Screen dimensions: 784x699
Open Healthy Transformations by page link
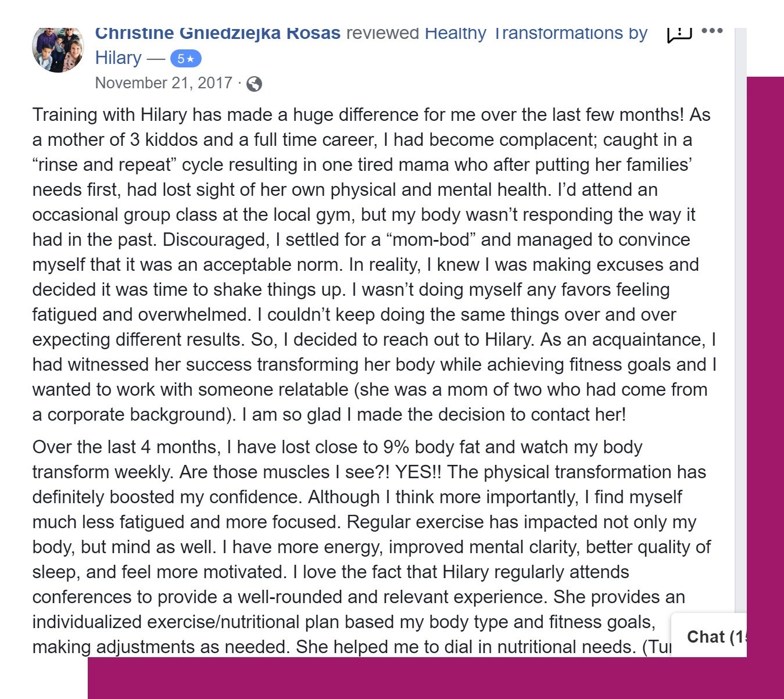536,34
